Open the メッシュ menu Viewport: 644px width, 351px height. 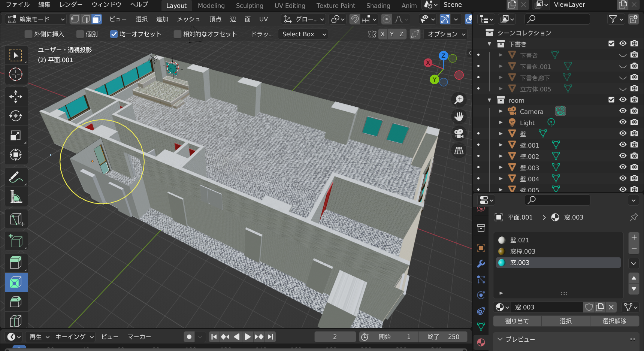[x=188, y=19]
